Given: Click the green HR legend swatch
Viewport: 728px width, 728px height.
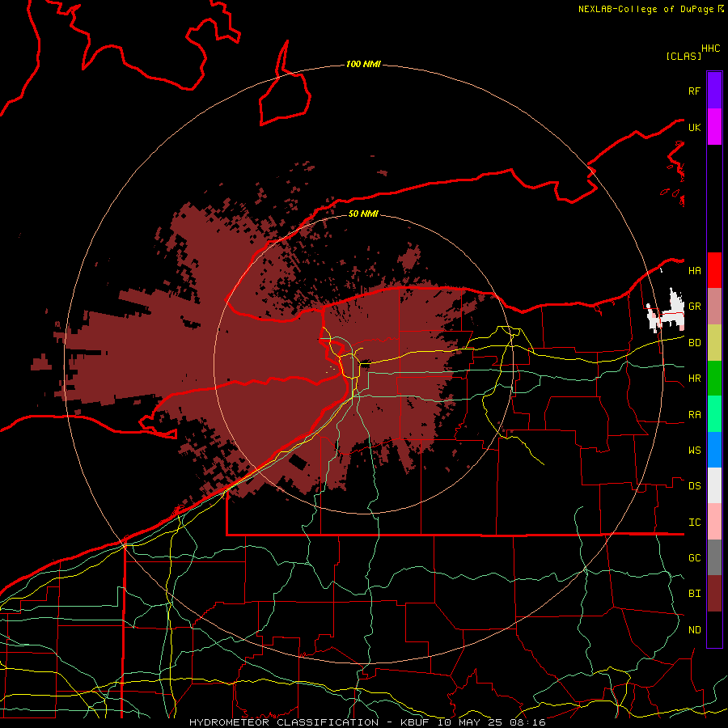Looking at the screenshot, I should (x=714, y=379).
